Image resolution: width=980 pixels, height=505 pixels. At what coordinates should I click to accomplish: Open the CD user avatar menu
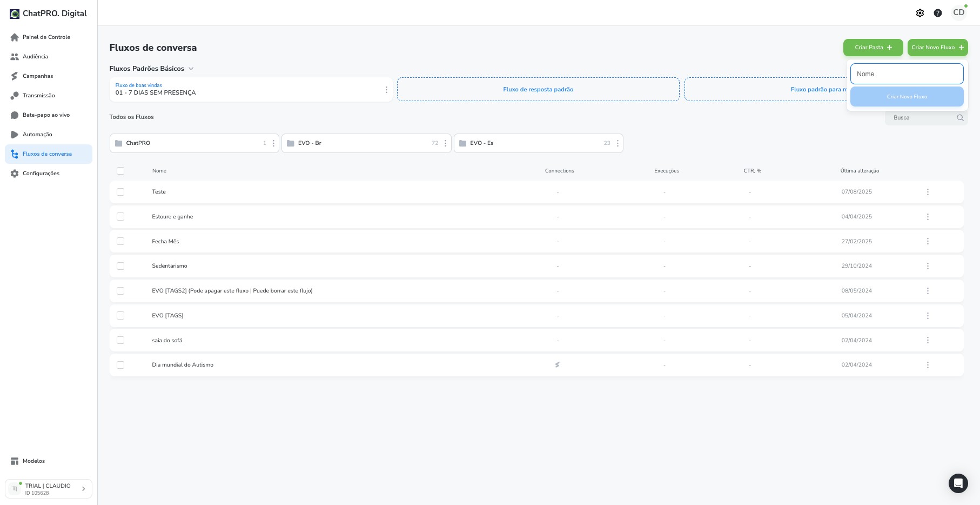[x=959, y=12]
